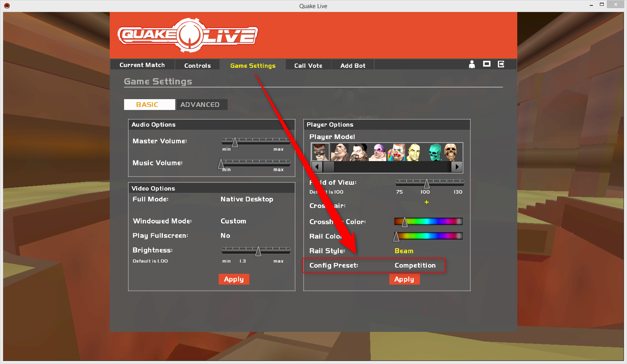The height and width of the screenshot is (364, 627).
Task: Select the teal skull player model
Action: [x=435, y=152]
